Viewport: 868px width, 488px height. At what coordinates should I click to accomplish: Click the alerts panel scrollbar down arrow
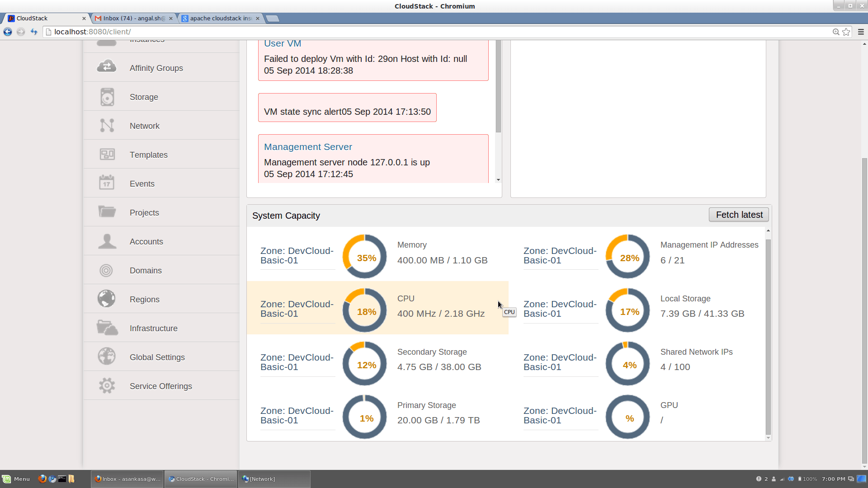pos(498,180)
